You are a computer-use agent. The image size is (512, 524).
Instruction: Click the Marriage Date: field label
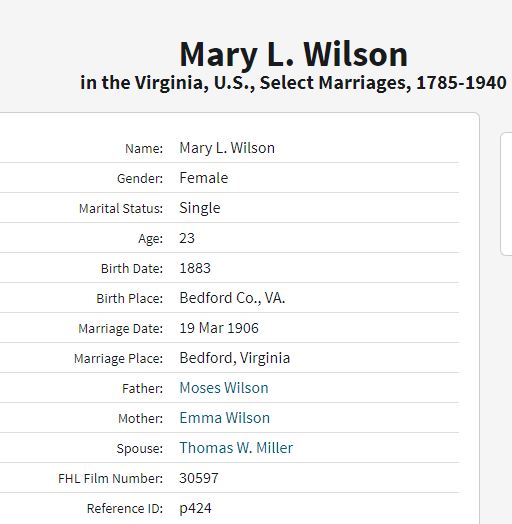121,329
